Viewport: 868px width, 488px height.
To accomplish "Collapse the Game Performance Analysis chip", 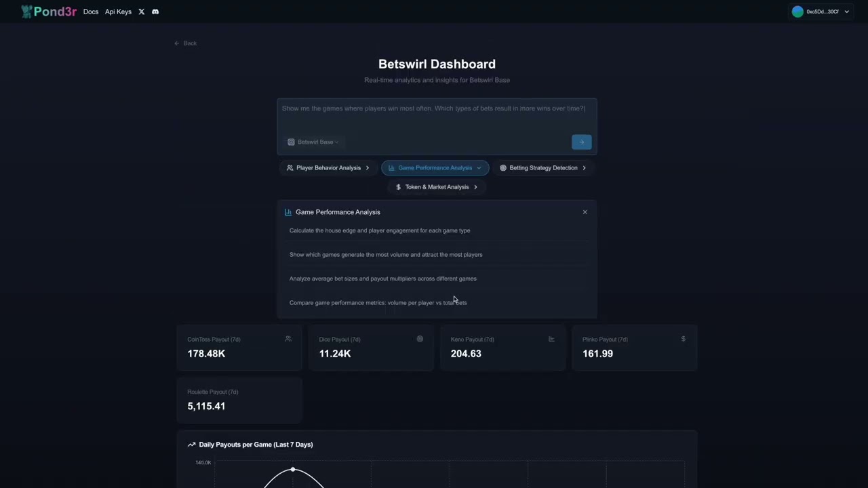I will [x=435, y=168].
